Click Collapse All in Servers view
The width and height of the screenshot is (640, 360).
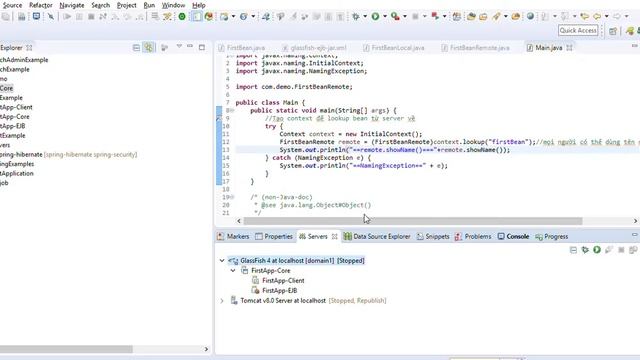tap(573, 250)
